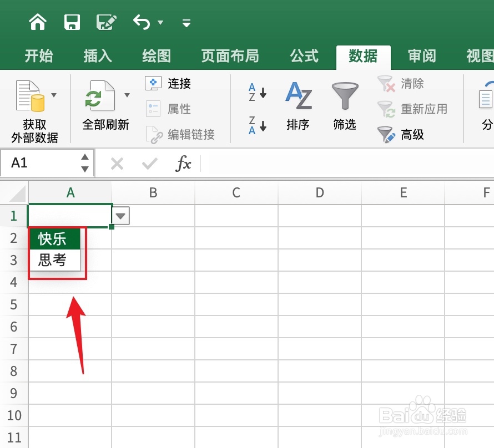
Task: Choose 快乐 from the dropdown list
Action: [55, 239]
